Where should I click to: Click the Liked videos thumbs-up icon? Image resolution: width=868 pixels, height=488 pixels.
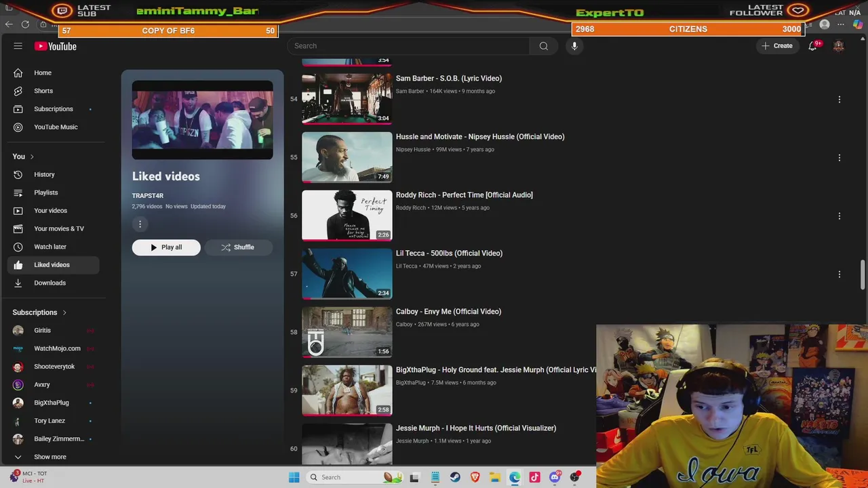pyautogui.click(x=18, y=265)
